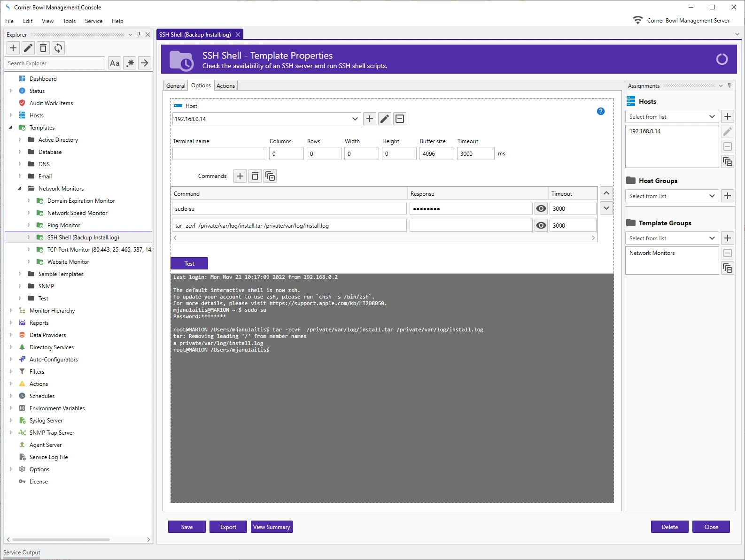Screen dimensions: 745x560
Task: Click the delete command trash icon
Action: (255, 176)
